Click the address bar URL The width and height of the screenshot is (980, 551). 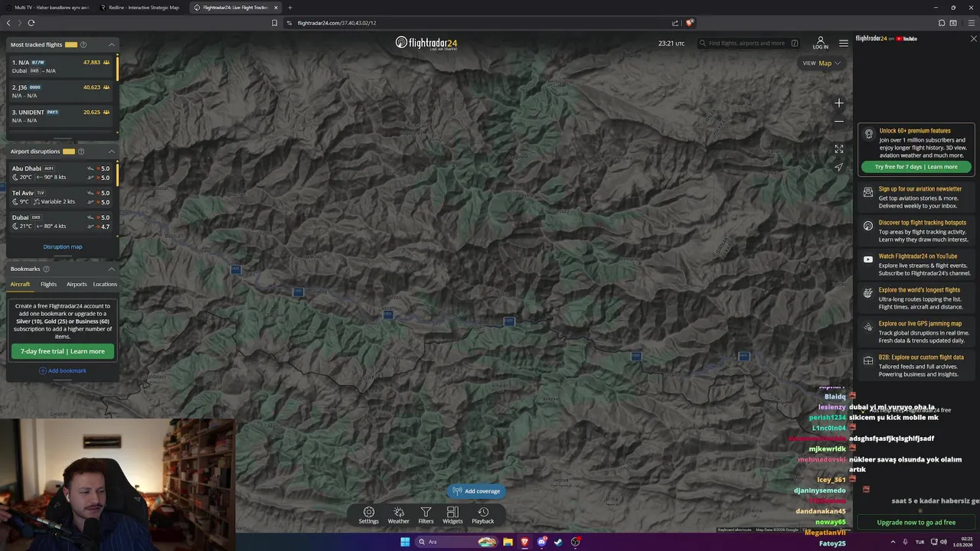click(x=337, y=23)
